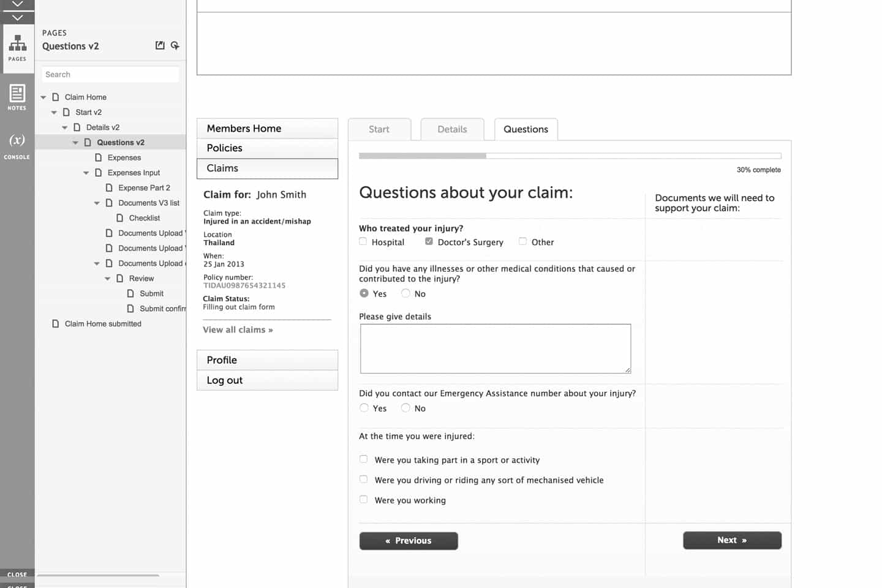882x588 pixels.
Task: Click page icon next to Claim Home submitted
Action: click(x=56, y=323)
